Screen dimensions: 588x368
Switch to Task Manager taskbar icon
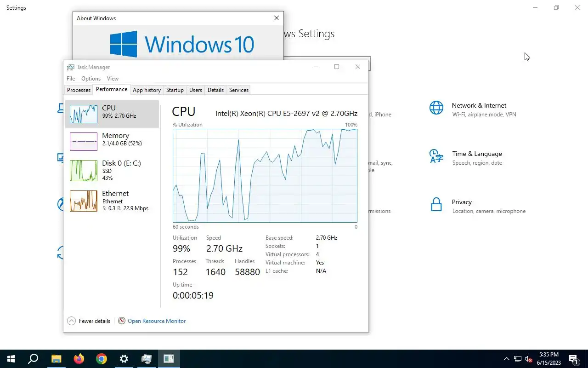click(147, 359)
